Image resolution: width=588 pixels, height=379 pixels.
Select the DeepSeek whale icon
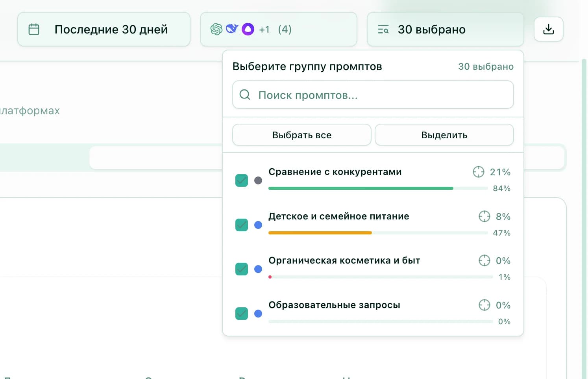tap(232, 29)
